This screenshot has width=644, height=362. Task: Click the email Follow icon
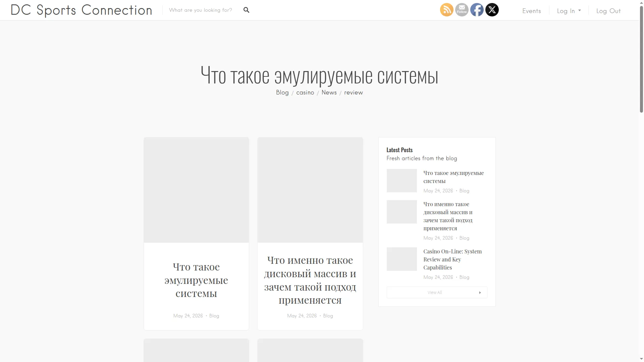pyautogui.click(x=462, y=10)
